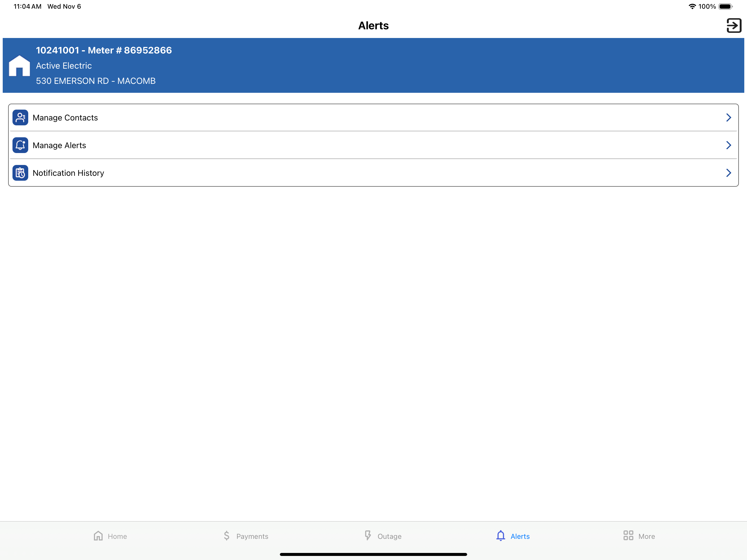Open the Manage Alerts row
The width and height of the screenshot is (747, 560).
(x=373, y=145)
